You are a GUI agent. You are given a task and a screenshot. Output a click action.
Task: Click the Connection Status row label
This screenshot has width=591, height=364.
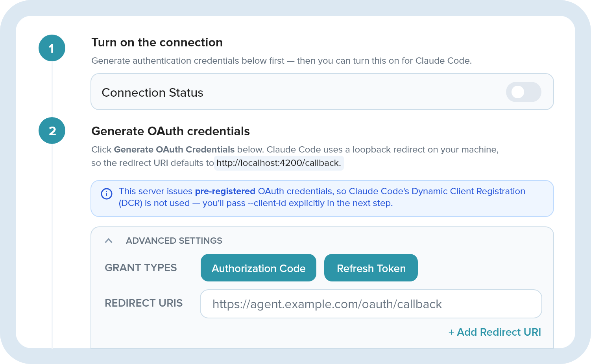[152, 92]
